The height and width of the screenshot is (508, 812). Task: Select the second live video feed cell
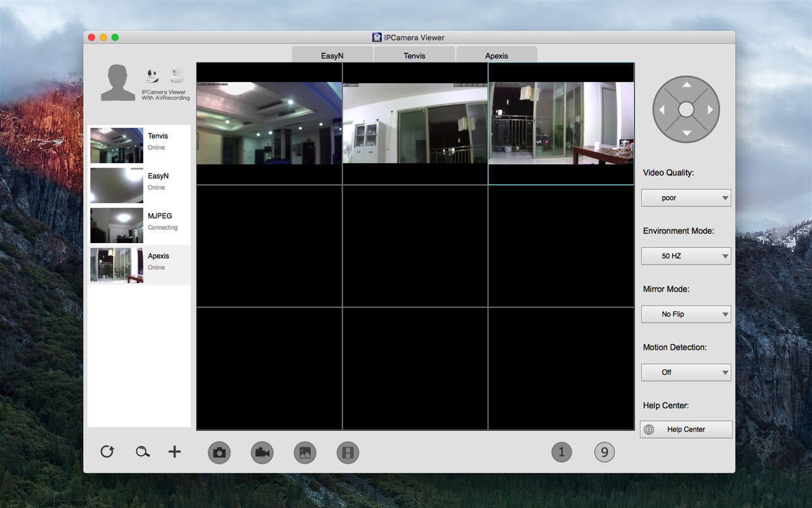pyautogui.click(x=415, y=124)
